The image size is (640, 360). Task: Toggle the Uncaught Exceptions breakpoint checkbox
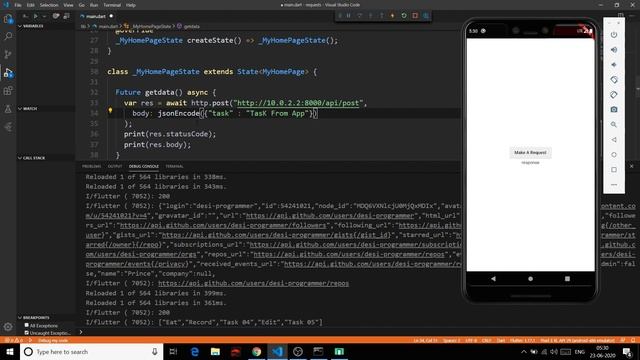coord(27,333)
